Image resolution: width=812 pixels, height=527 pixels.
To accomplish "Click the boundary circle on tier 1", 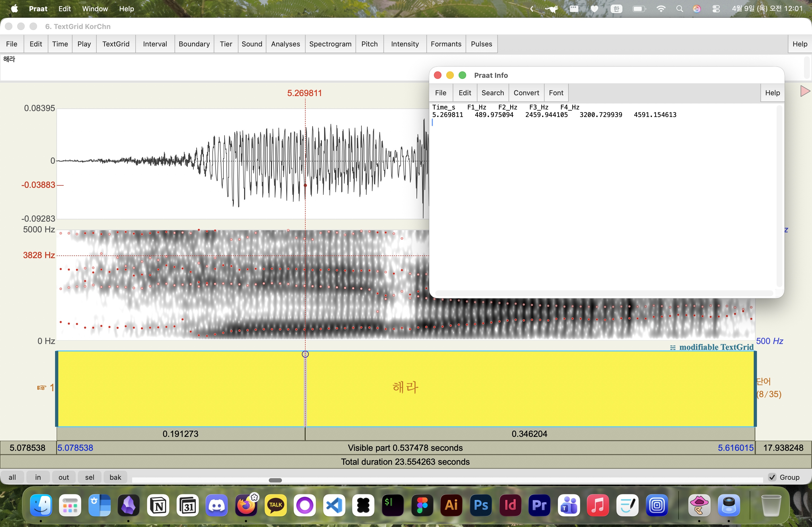I will pos(305,354).
